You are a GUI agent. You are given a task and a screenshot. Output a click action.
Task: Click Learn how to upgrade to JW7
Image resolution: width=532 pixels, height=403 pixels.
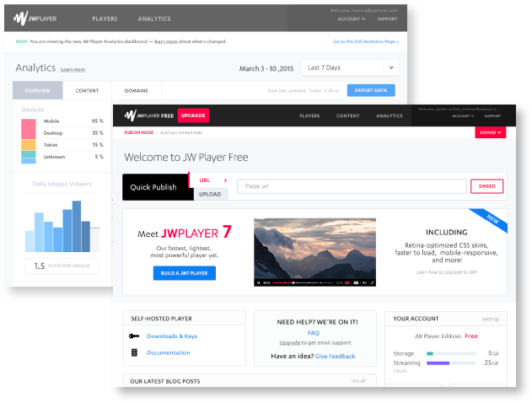click(x=446, y=272)
